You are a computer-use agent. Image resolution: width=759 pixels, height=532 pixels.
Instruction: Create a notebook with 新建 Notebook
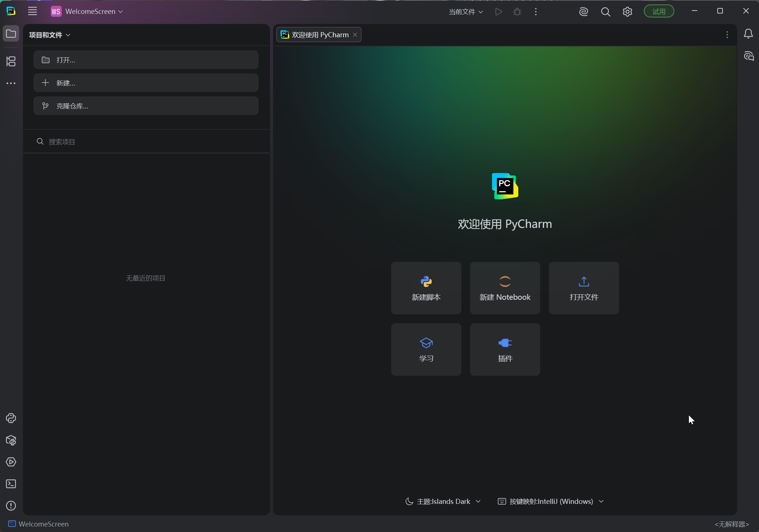(505, 288)
